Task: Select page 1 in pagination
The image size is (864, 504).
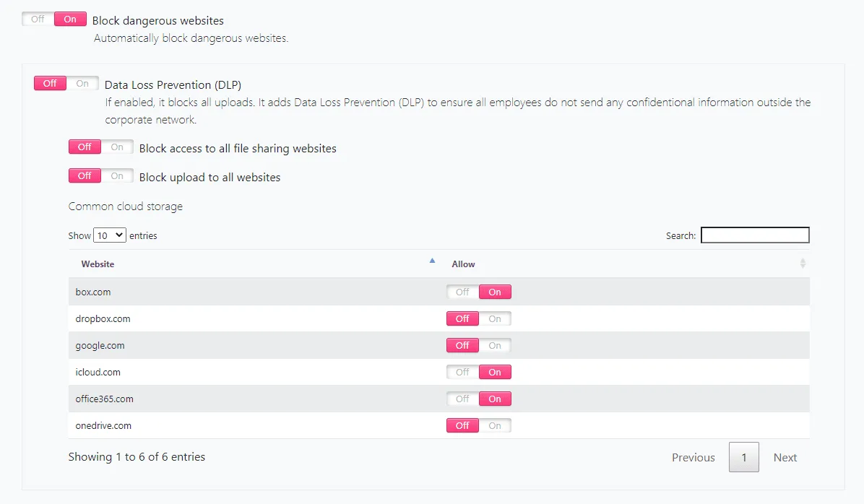Action: point(744,458)
